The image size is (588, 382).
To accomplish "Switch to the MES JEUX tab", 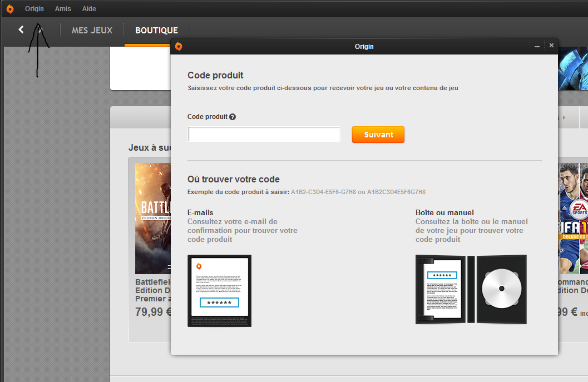I will click(x=92, y=31).
